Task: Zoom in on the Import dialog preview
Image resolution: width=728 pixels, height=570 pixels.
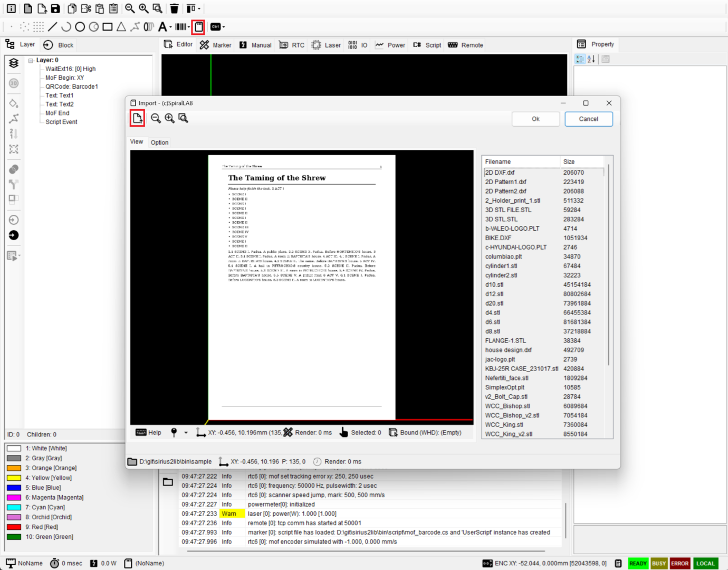Action: [x=169, y=118]
